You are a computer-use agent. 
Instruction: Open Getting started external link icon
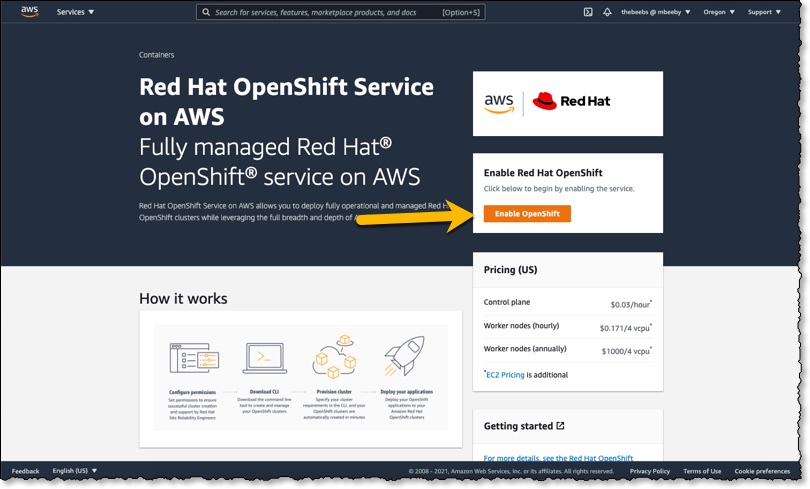[560, 426]
